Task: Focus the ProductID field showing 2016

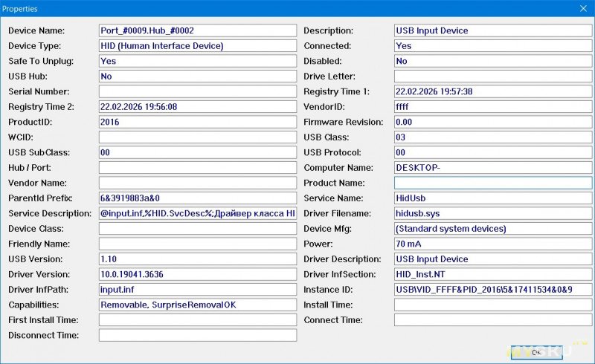Action: 197,122
